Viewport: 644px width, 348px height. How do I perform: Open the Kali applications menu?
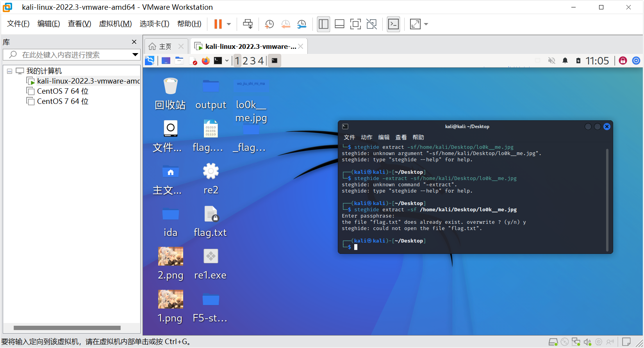150,61
